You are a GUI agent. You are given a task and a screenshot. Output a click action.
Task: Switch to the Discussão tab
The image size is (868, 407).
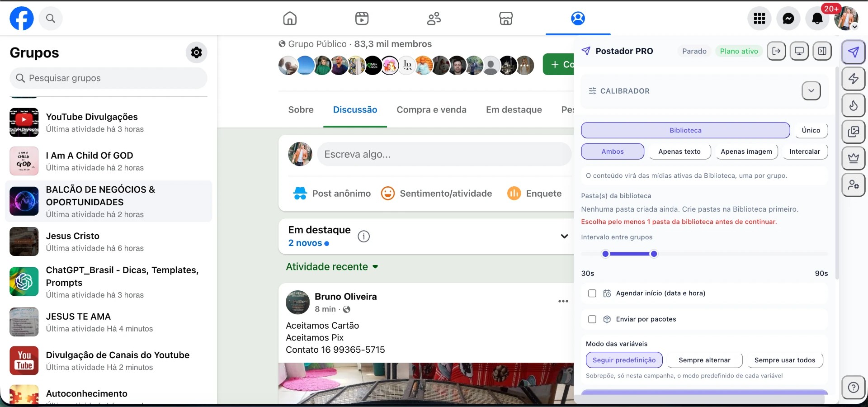point(355,110)
